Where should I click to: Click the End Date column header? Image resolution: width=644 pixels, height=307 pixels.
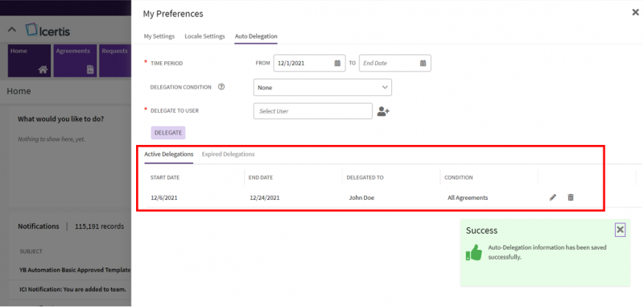[261, 177]
